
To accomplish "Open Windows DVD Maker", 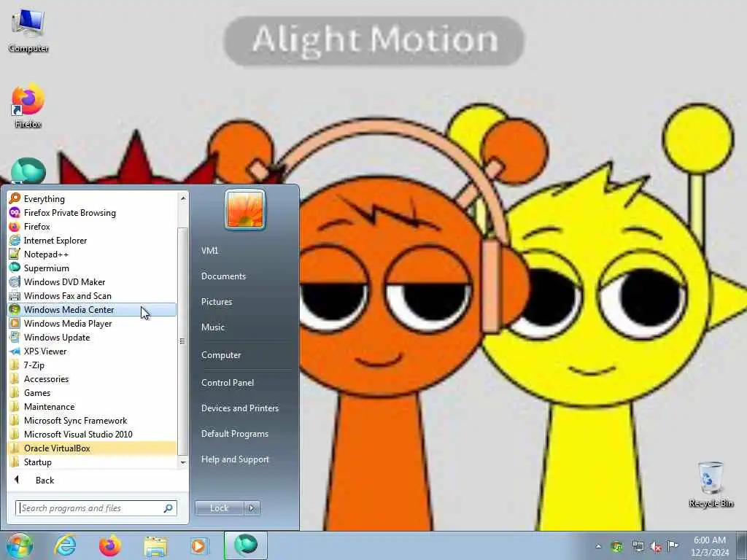I will (92, 281).
